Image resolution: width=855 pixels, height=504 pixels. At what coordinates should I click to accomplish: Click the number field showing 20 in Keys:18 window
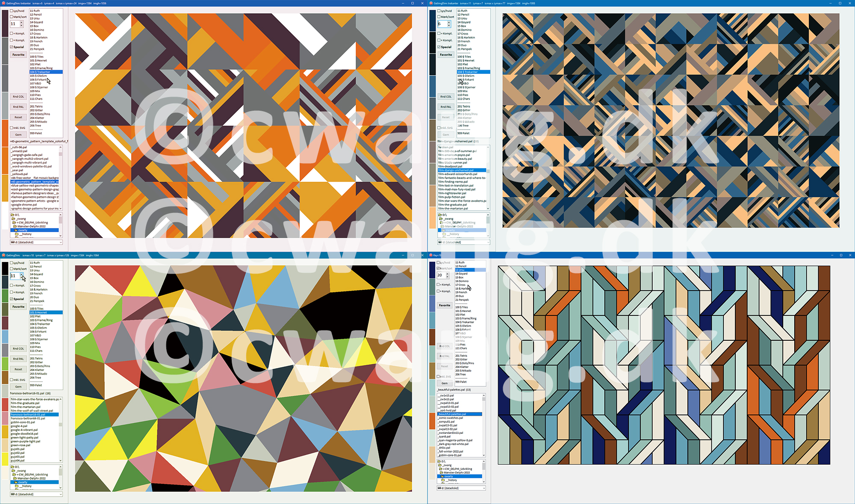[x=441, y=275]
